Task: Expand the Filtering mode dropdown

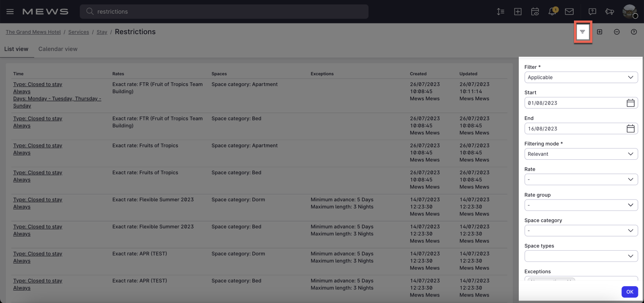Action: pos(581,154)
